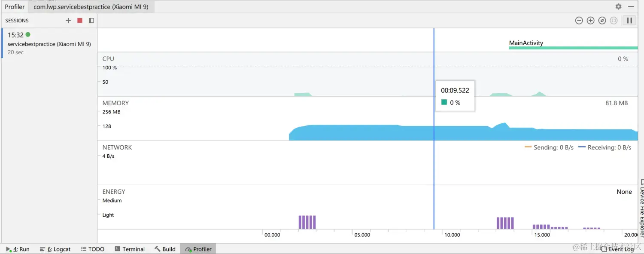Reset timeline zoom to default
The height and width of the screenshot is (254, 644).
[602, 21]
